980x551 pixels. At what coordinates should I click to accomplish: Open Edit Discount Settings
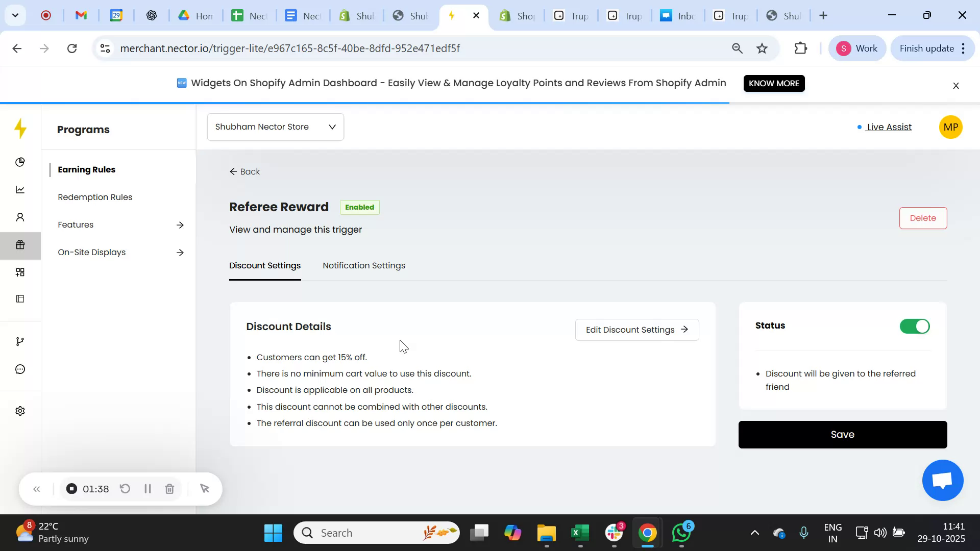click(636, 330)
